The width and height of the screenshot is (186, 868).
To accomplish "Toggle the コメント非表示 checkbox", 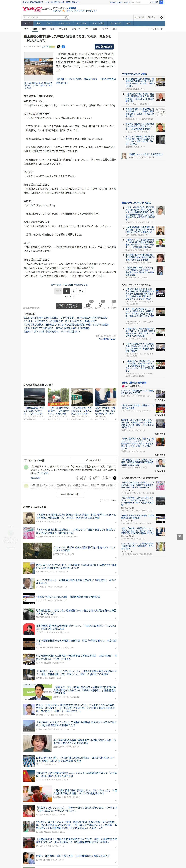I will click(x=102, y=500).
